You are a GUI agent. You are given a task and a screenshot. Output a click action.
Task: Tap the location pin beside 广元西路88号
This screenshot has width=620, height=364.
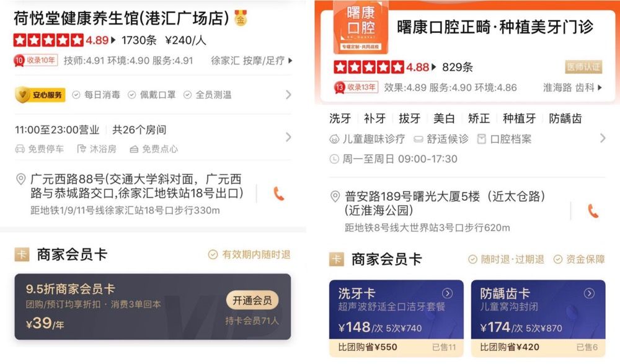tap(20, 179)
